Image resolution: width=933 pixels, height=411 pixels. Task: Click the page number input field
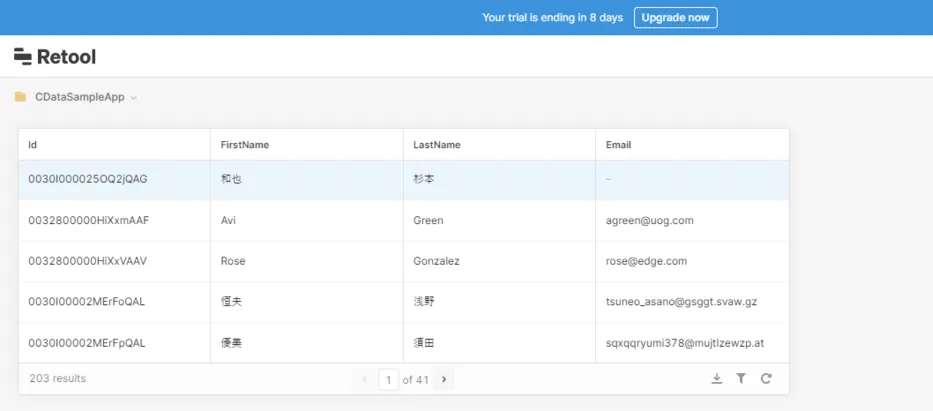(x=388, y=380)
